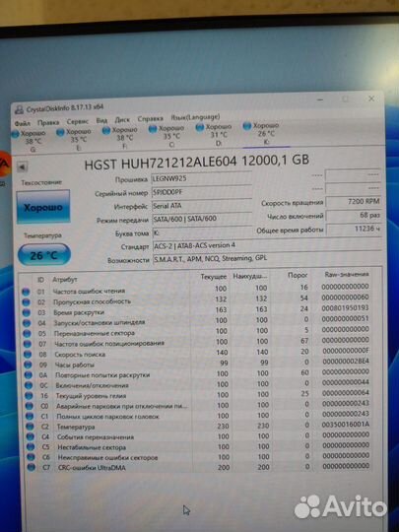
Task: Go to previous disk with left arrow
Action: tap(22, 166)
